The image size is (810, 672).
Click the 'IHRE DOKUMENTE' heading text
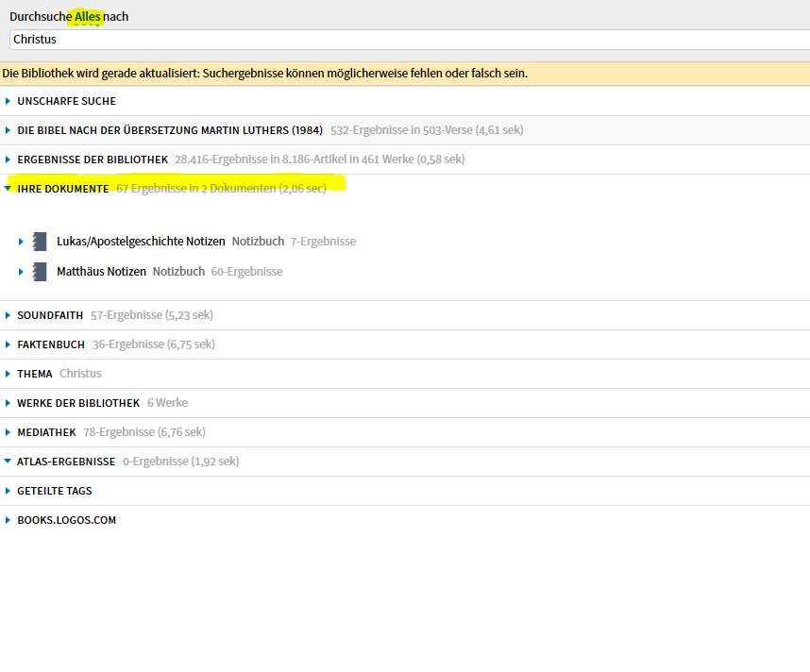click(x=63, y=189)
